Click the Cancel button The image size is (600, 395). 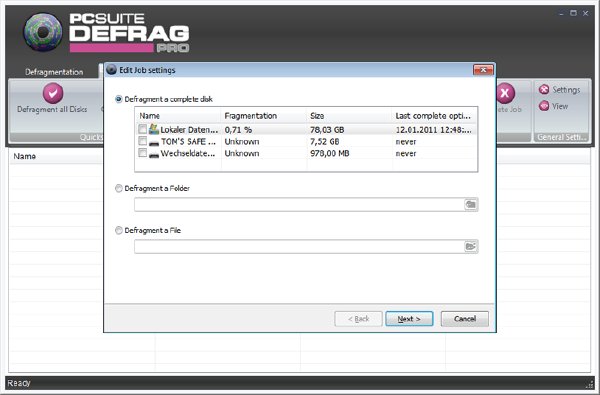(x=465, y=319)
